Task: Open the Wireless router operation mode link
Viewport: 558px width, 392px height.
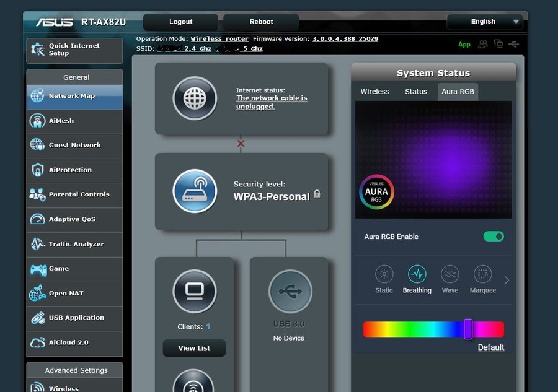Action: (219, 39)
